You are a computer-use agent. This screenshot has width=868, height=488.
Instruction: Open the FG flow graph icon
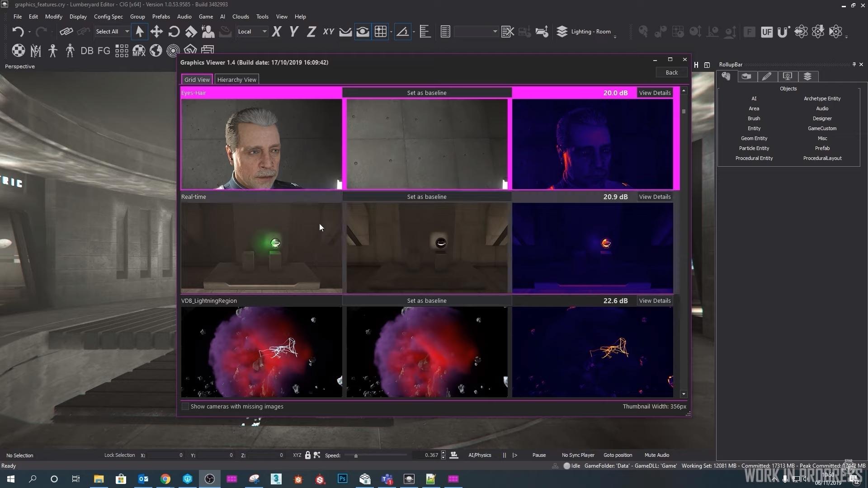click(104, 51)
